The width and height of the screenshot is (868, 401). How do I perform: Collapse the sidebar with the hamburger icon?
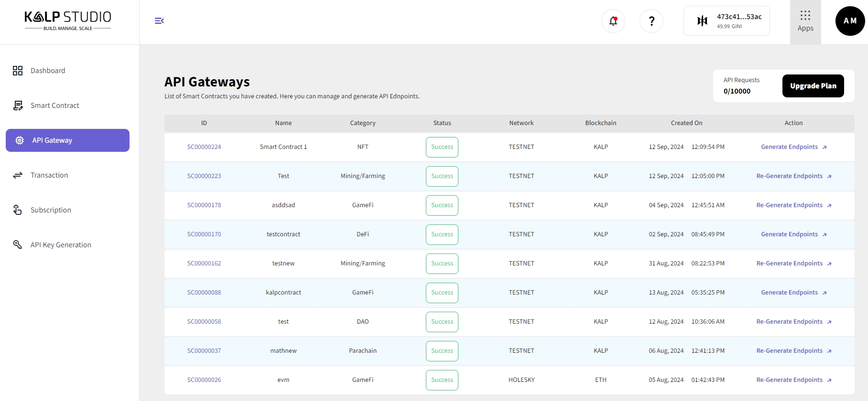(159, 21)
